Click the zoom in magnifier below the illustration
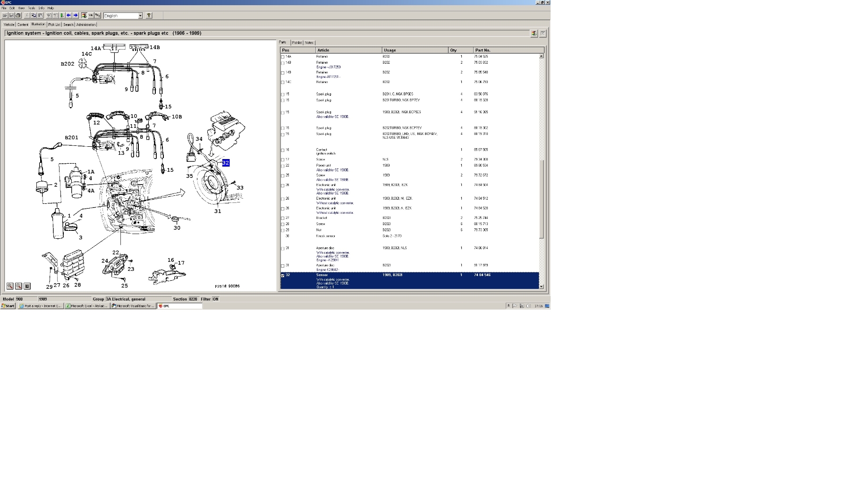Screen dimensions: 850x504 coord(10,286)
